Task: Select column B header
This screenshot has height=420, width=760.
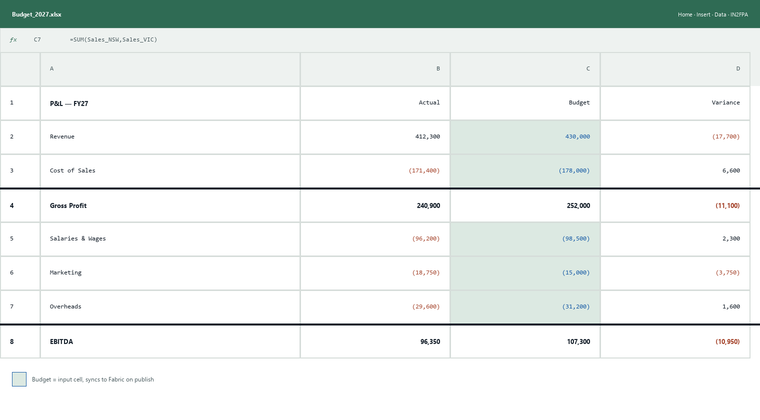Action: click(375, 69)
